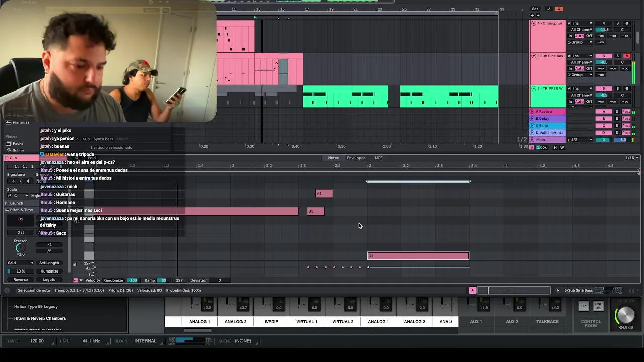The image size is (644, 362).
Task: Collapse the 4 - Omnispher track
Action: [x=534, y=23]
